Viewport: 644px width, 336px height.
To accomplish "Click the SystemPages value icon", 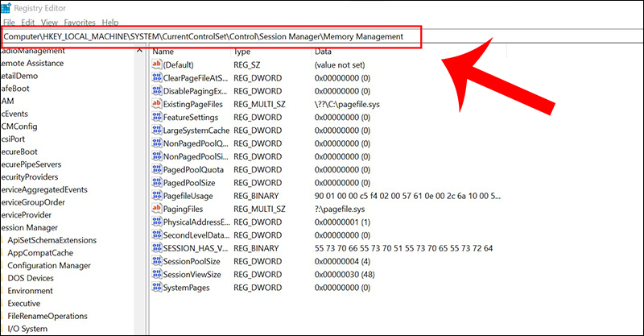I will click(156, 287).
